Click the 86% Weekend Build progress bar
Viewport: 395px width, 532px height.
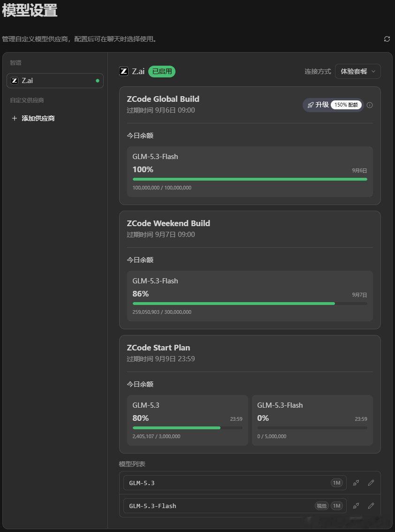pos(250,304)
